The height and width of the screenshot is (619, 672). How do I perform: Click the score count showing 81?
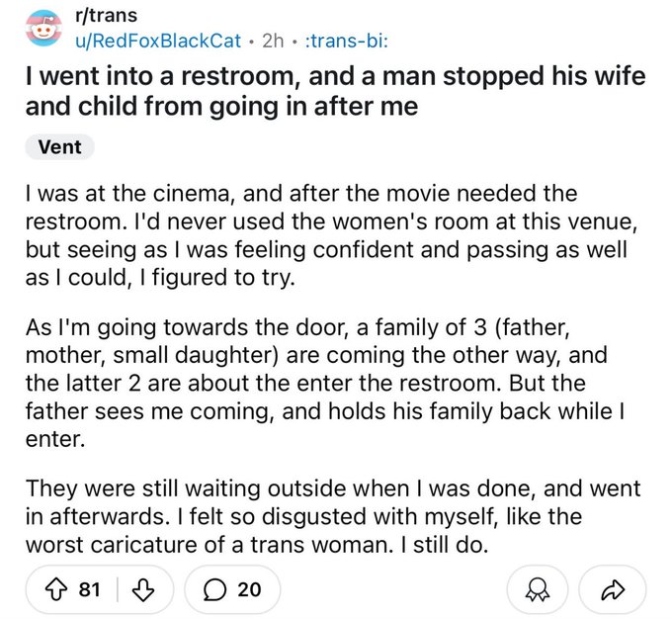[90, 589]
